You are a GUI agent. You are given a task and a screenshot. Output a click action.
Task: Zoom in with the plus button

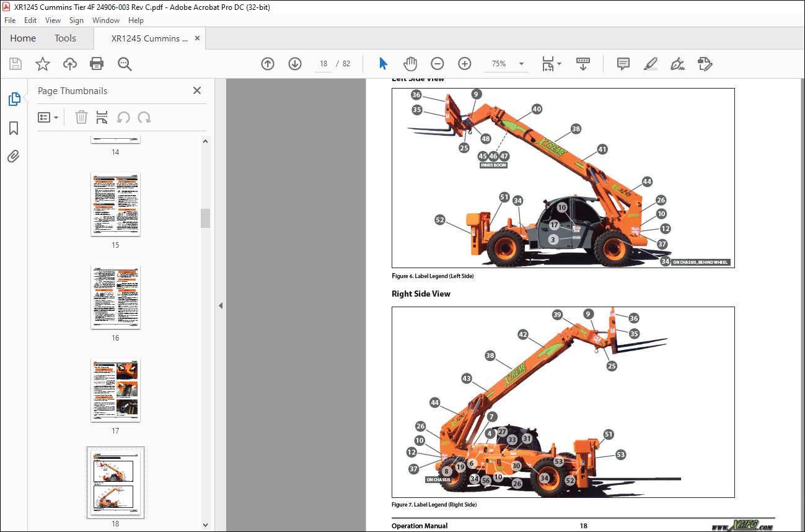point(465,64)
